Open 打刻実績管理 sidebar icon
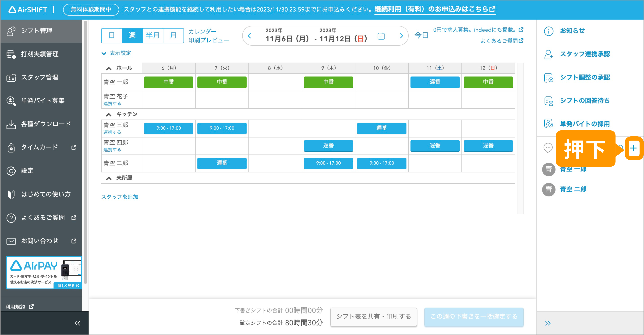 pos(11,54)
